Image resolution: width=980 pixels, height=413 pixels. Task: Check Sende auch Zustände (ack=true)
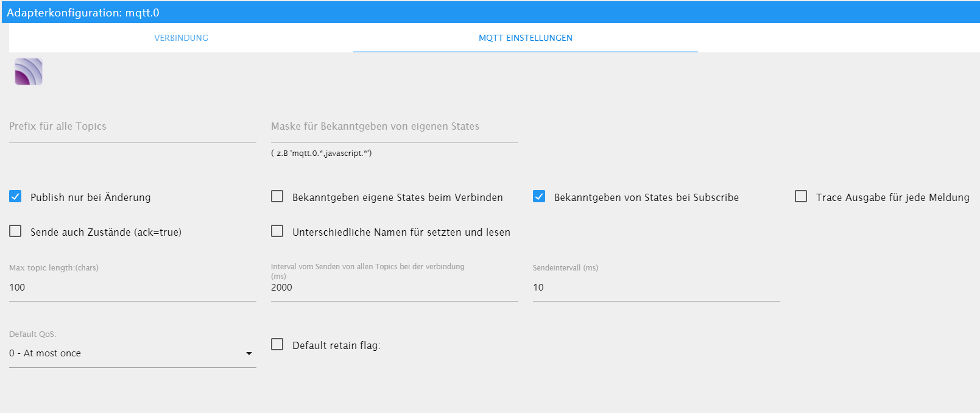tap(15, 231)
